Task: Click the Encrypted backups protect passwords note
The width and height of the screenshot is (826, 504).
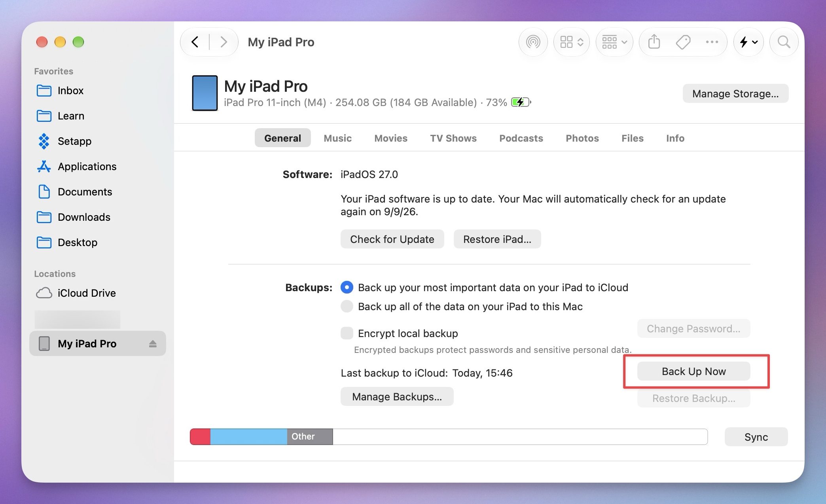Action: point(493,350)
